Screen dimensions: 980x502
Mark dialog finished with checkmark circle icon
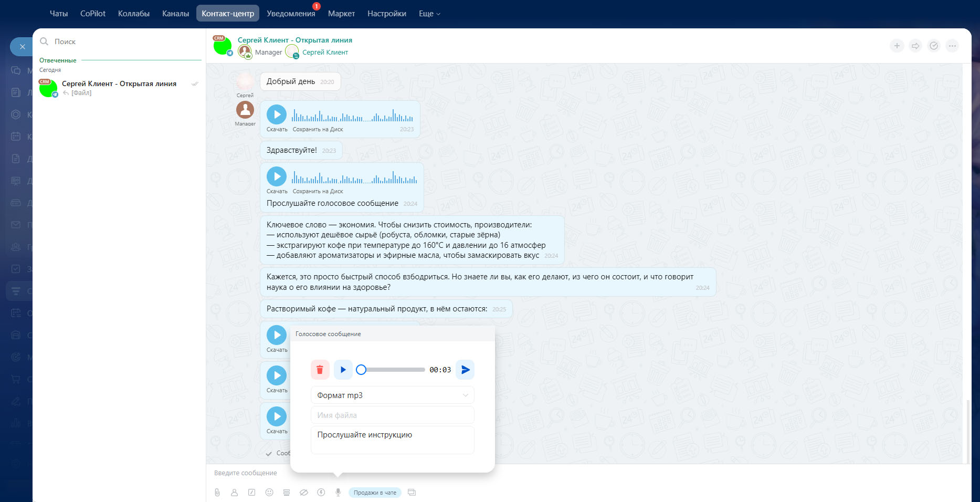click(934, 46)
